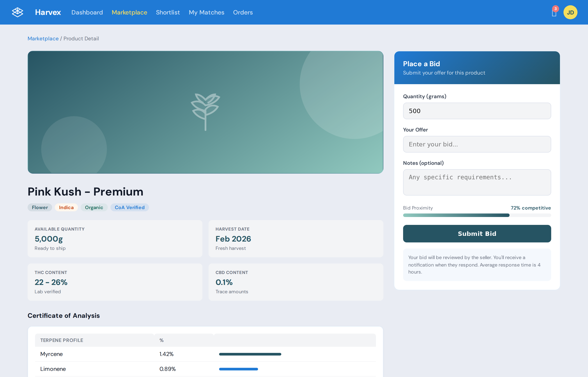Open the Marketplace navigation item
The width and height of the screenshot is (588, 377).
coord(129,12)
